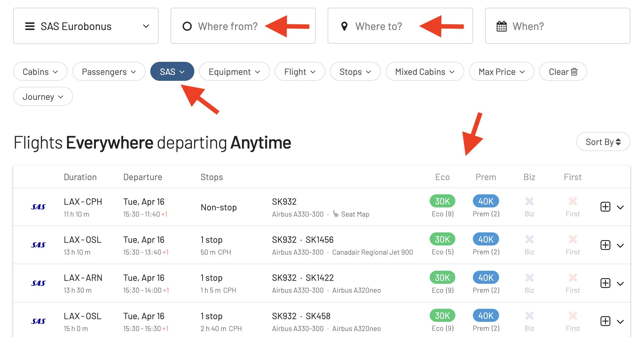Screen dimensions: 644x337
Task: Click the Prem column header
Action: tap(486, 177)
